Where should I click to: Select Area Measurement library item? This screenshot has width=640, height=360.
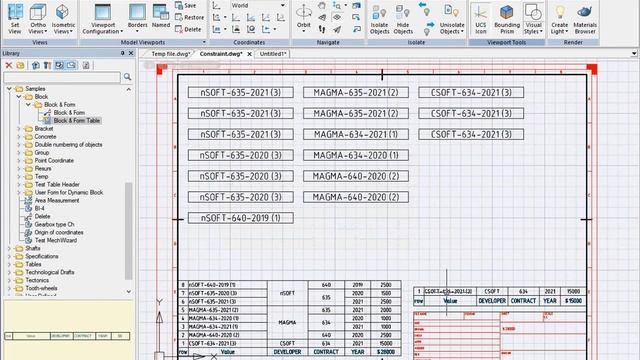click(57, 200)
